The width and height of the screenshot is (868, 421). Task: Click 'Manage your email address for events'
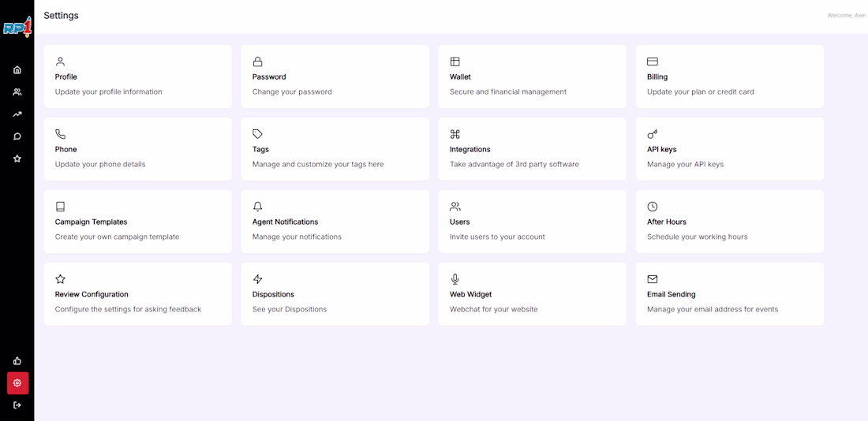[x=713, y=309]
